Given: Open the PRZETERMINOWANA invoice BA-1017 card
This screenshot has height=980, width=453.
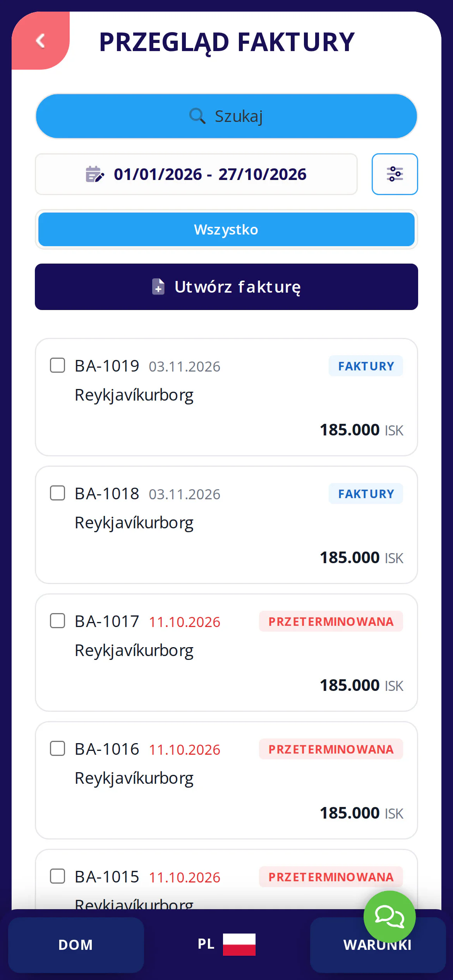Looking at the screenshot, I should (226, 653).
